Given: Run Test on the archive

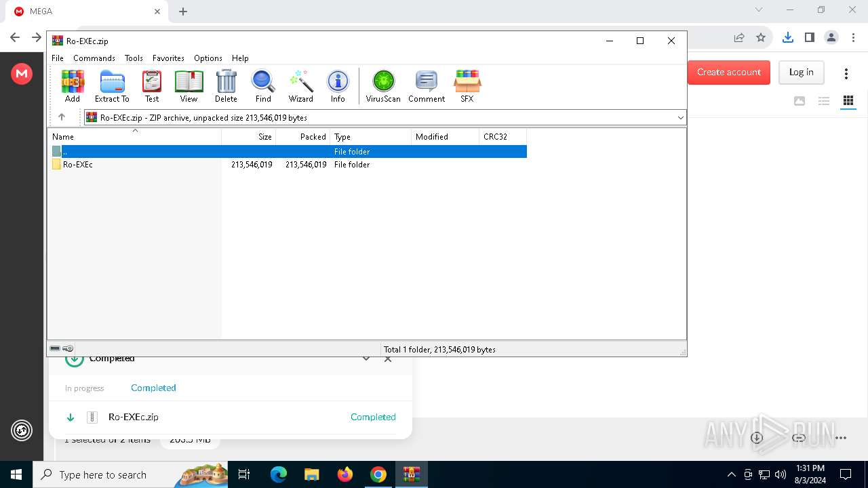Looking at the screenshot, I should [x=152, y=87].
